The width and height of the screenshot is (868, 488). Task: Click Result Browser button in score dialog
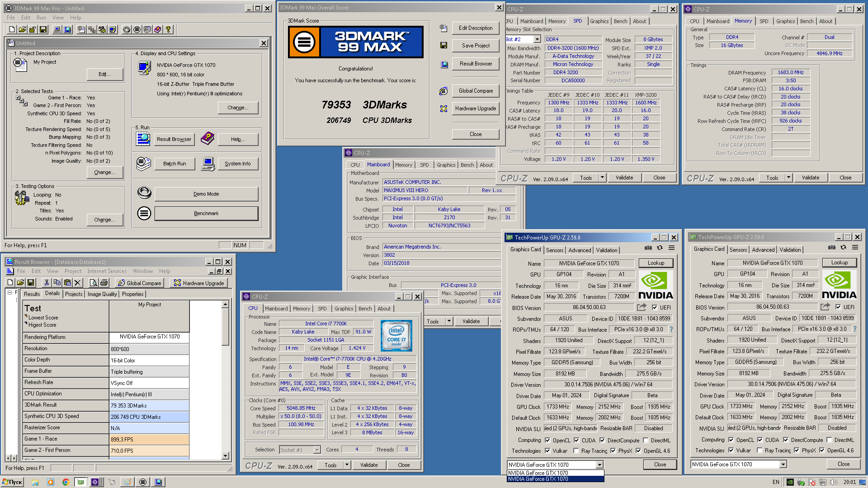click(x=476, y=64)
